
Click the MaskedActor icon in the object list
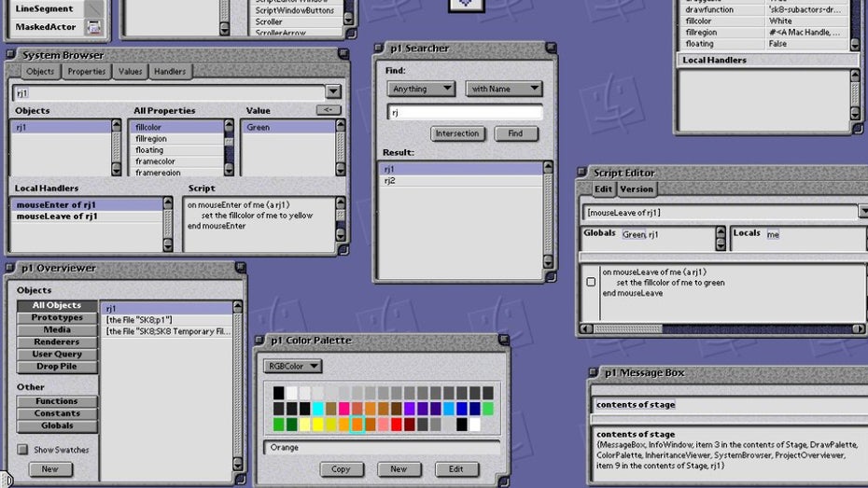point(93,27)
